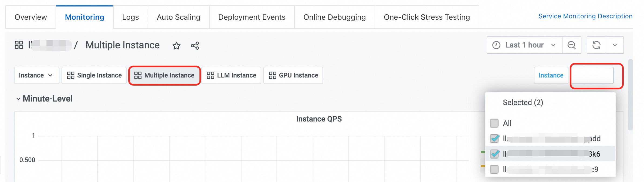Collapse the Minute-Level section
This screenshot has width=644, height=182.
coord(44,99)
